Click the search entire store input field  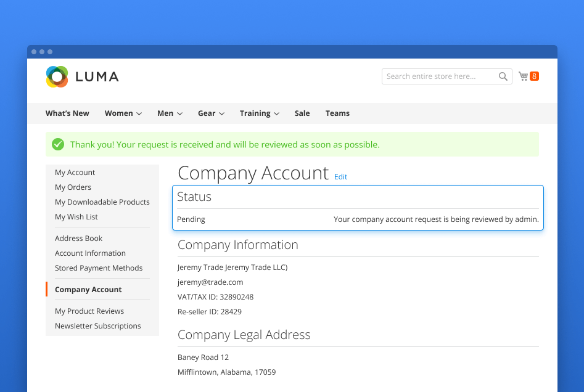click(x=438, y=76)
